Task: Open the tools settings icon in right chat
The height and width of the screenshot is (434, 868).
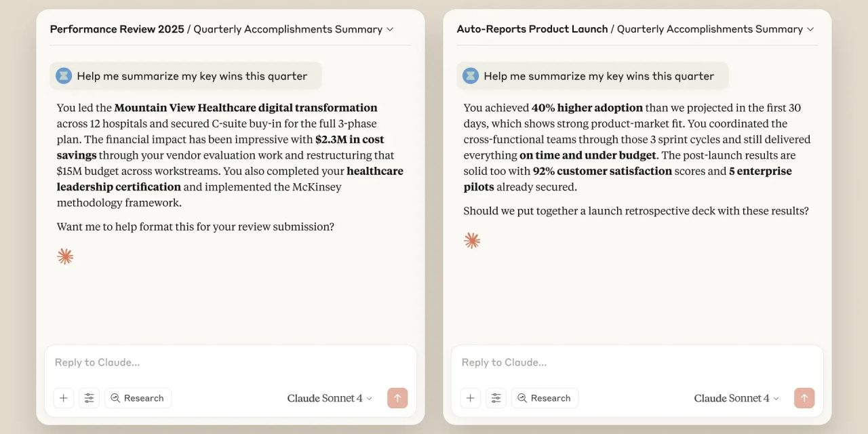Action: [x=496, y=398]
